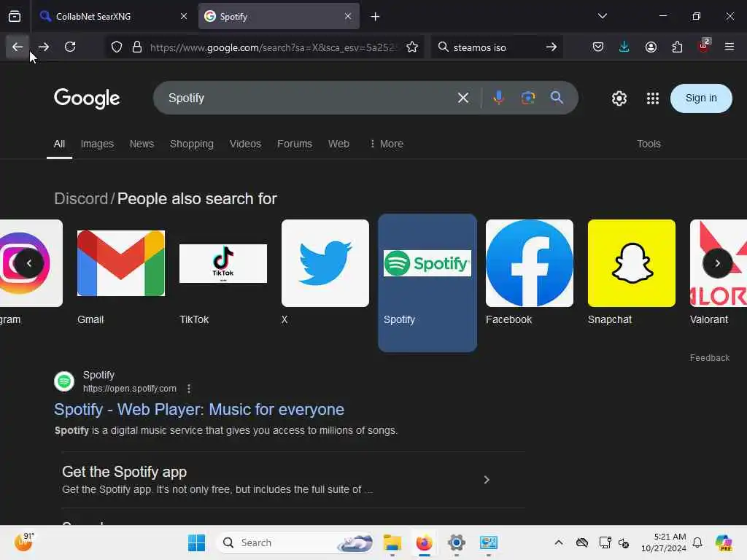Submit the steamos iso search arrow
Viewport: 747px width, 560px height.
[x=551, y=47]
